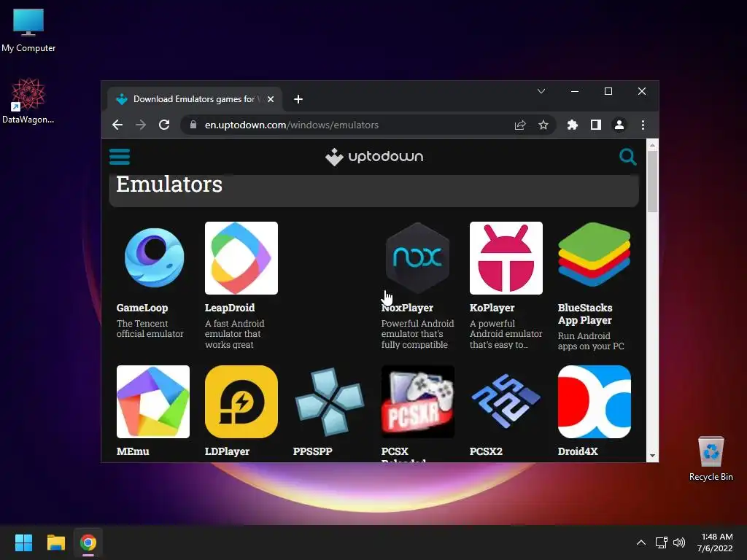747x560 pixels.
Task: Open network tray icon
Action: pos(661,542)
